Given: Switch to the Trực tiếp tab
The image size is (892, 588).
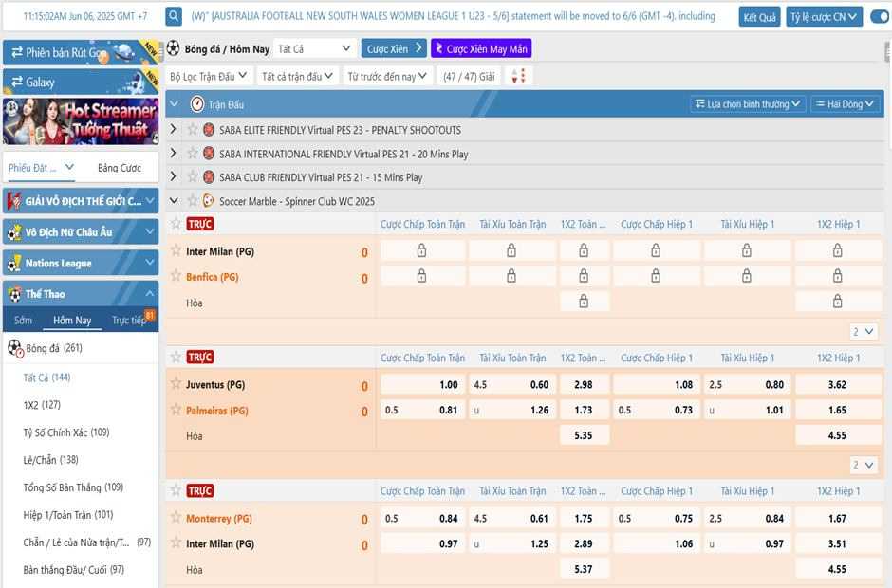Looking at the screenshot, I should (130, 321).
